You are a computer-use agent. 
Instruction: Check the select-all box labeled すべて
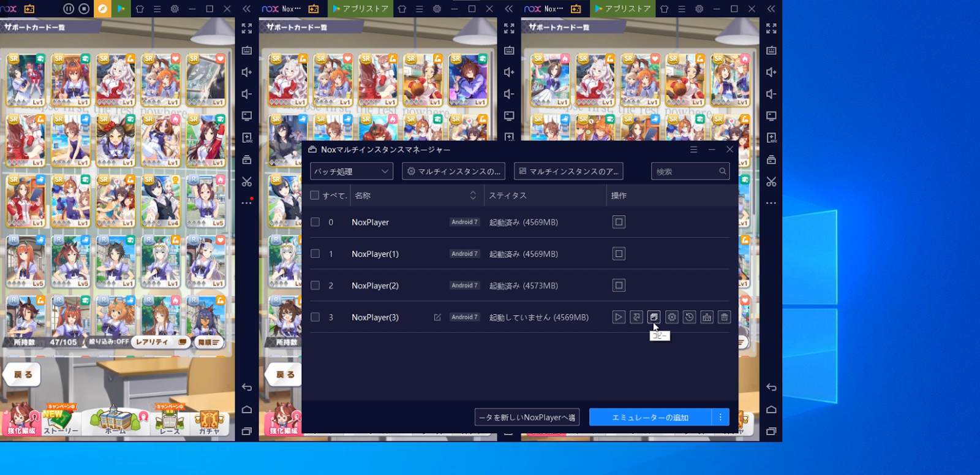[x=315, y=196]
